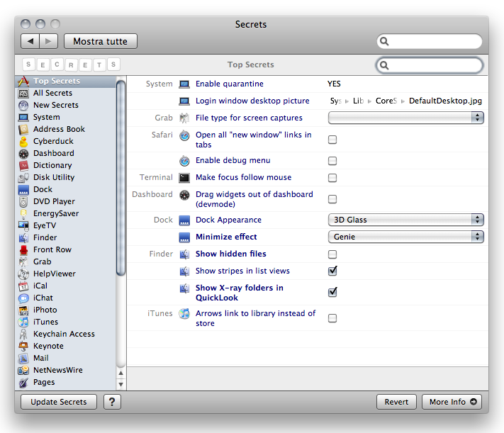Open File type for screen captures dropdown
Image resolution: width=504 pixels, height=433 pixels.
pos(406,118)
